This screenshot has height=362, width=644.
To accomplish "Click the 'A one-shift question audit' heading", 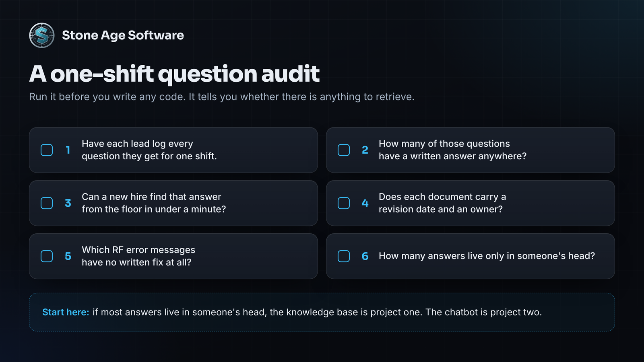I will point(174,74).
